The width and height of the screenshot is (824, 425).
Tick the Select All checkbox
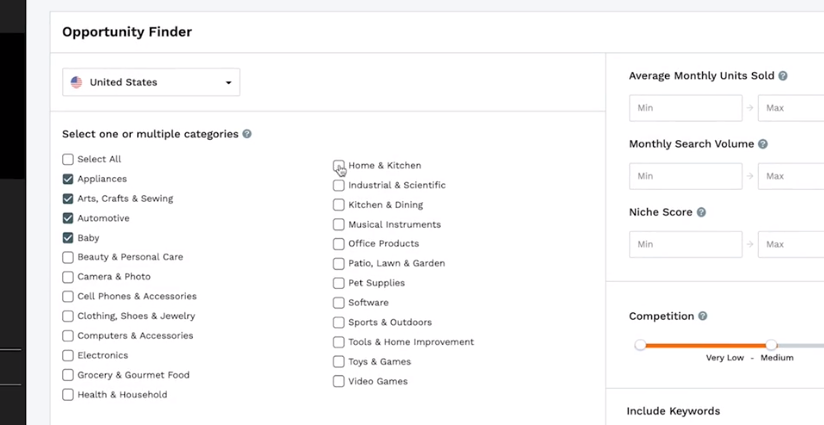[x=68, y=159]
